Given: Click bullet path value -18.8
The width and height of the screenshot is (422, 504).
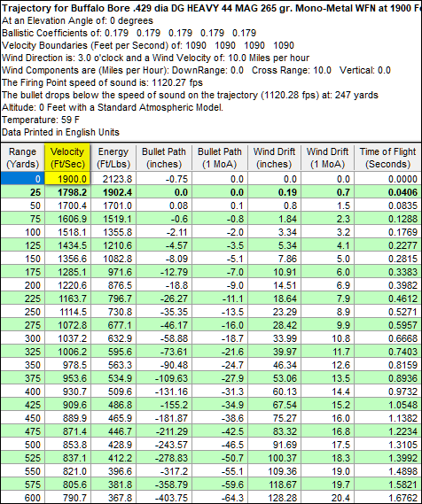Looking at the screenshot, I should tap(164, 285).
